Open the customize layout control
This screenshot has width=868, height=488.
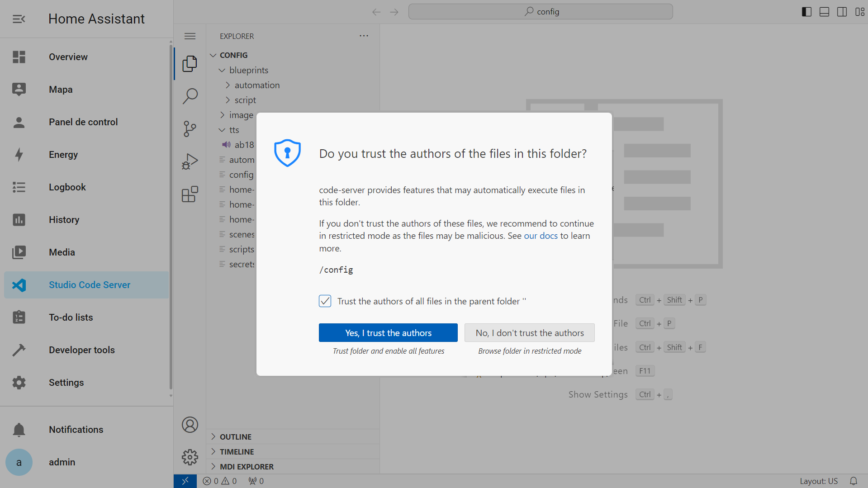[859, 12]
